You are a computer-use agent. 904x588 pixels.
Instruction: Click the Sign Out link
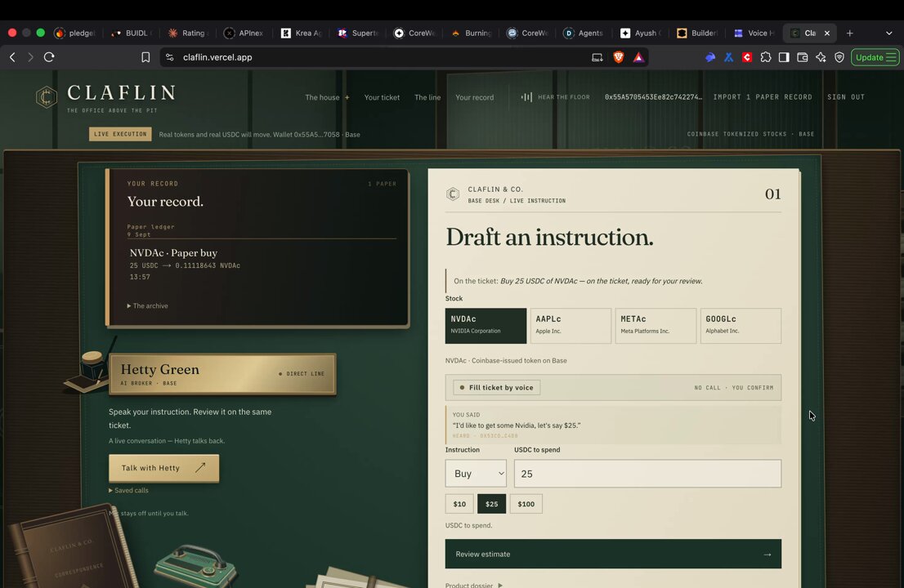pyautogui.click(x=846, y=96)
